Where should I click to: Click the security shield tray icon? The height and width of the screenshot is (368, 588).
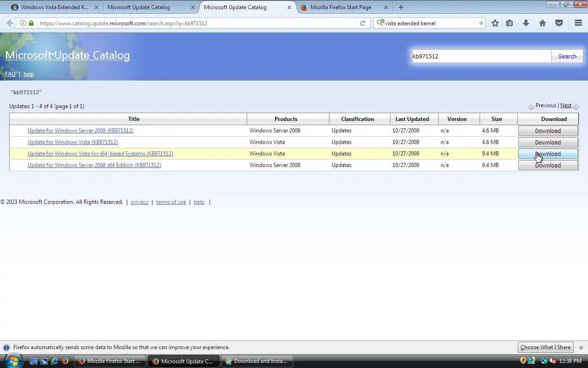pyautogui.click(x=523, y=361)
